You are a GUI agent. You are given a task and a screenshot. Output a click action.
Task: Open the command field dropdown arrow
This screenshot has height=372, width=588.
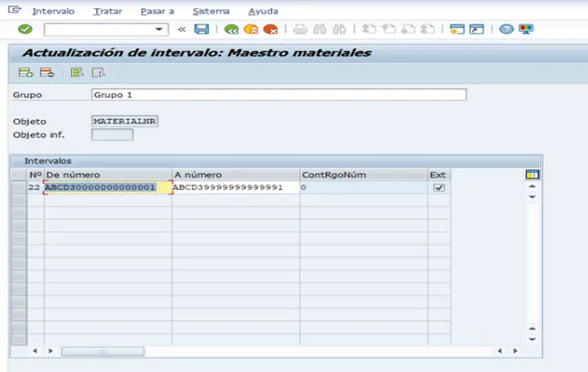point(159,29)
